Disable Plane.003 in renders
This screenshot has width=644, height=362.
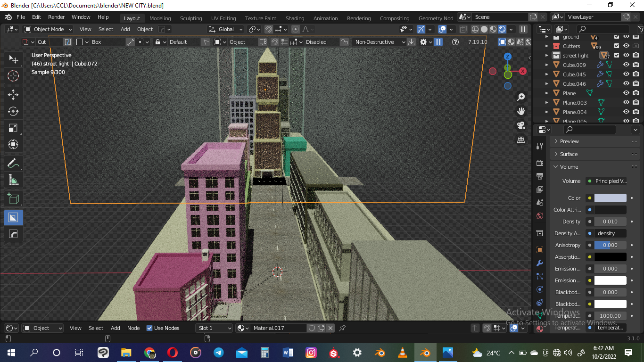tap(636, 103)
